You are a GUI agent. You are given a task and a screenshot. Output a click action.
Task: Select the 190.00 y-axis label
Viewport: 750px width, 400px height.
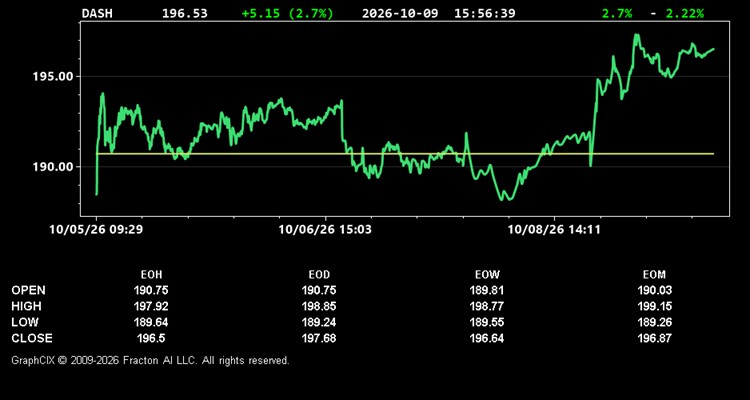click(53, 167)
